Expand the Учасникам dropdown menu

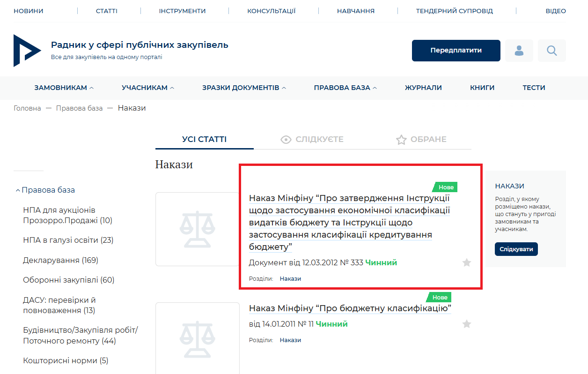(148, 88)
